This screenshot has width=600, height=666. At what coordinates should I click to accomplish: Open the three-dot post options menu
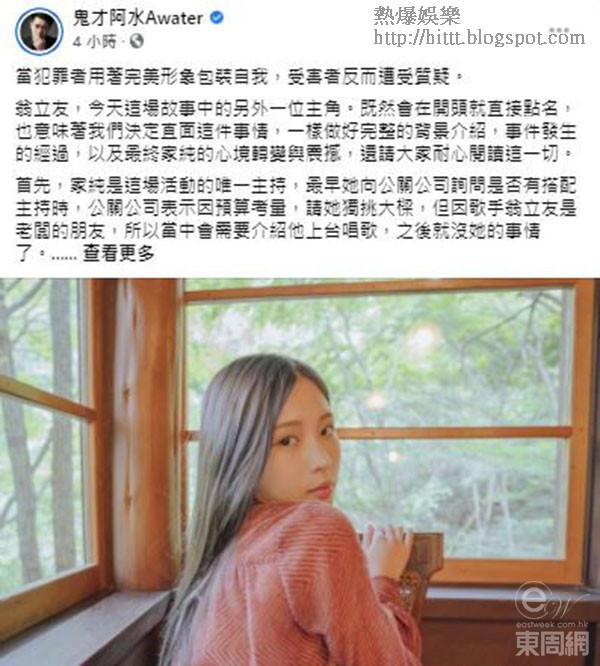559,30
